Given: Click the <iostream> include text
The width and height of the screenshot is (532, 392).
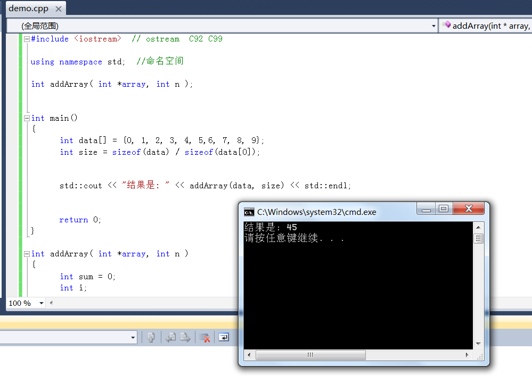Looking at the screenshot, I should pyautogui.click(x=97, y=39).
